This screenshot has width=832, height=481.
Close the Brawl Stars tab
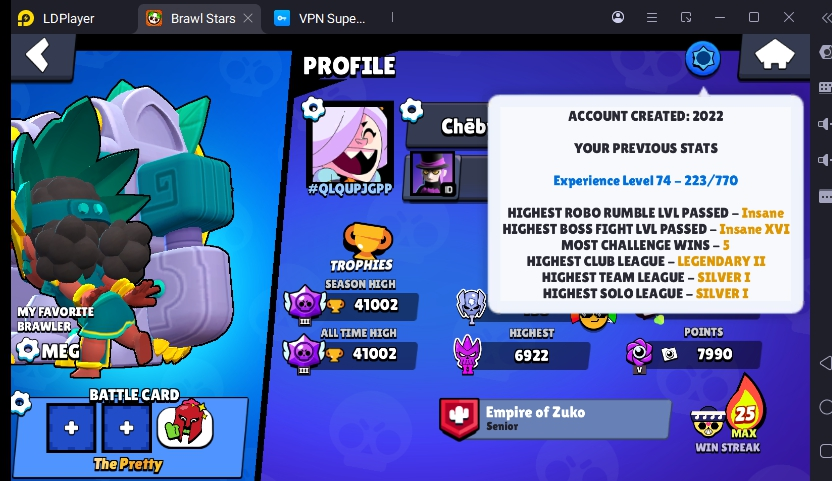pos(248,18)
